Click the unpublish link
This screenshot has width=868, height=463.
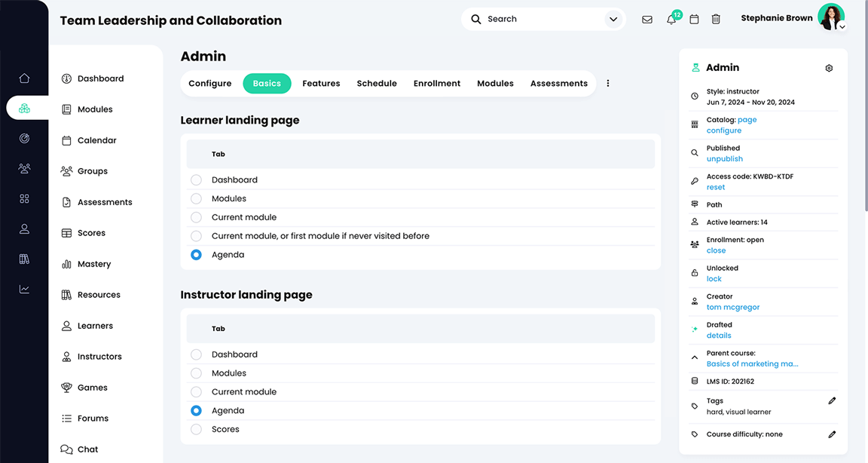(724, 158)
